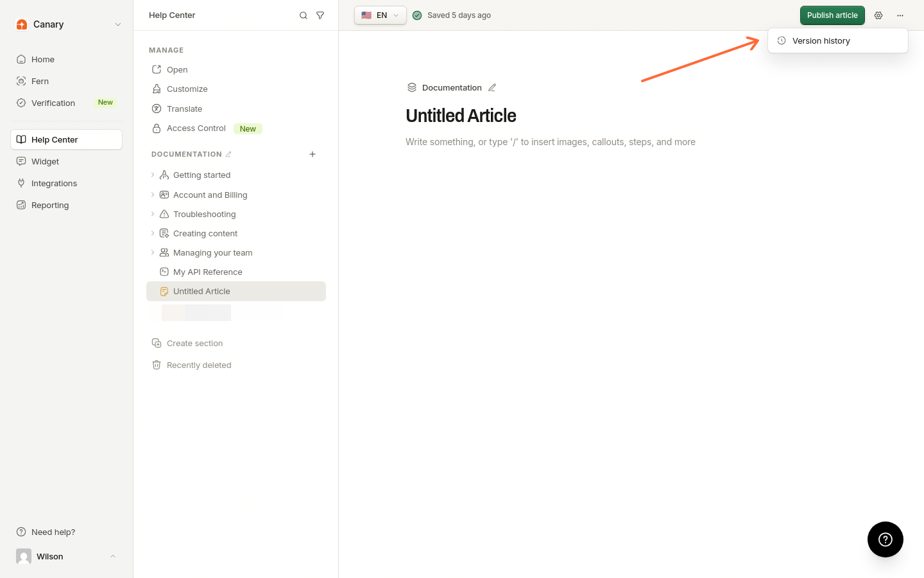Screen dimensions: 924x578
Task: Expand the Troubleshooting section
Action: click(x=153, y=214)
